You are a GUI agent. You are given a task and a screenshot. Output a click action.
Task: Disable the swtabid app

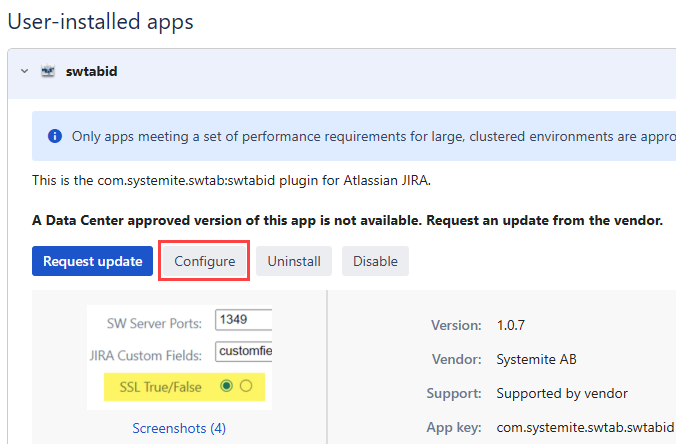point(375,261)
